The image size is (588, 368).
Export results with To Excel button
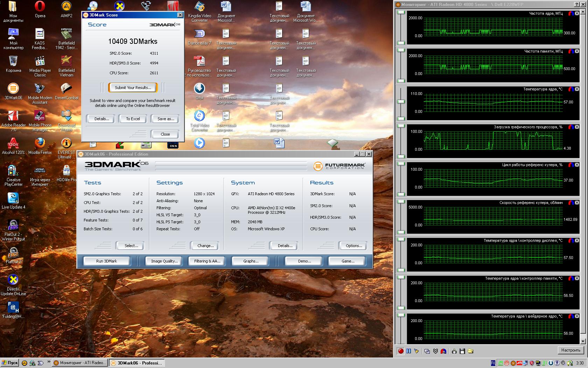[133, 119]
